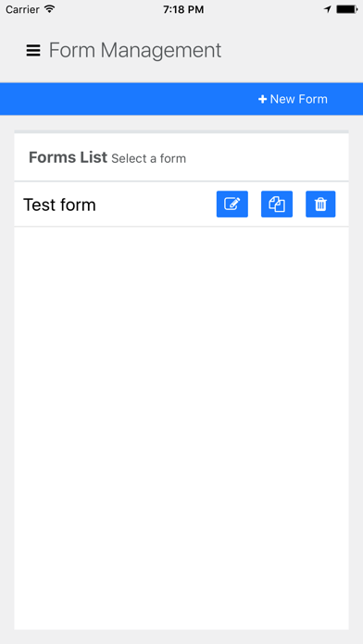363x644 pixels.
Task: Open the hamburger navigation menu
Action: click(33, 51)
